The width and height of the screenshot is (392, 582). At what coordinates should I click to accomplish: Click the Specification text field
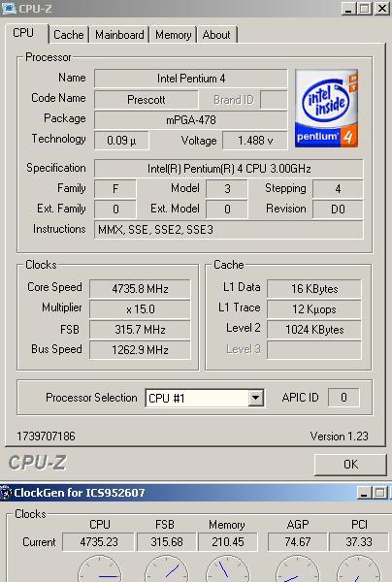coord(229,169)
